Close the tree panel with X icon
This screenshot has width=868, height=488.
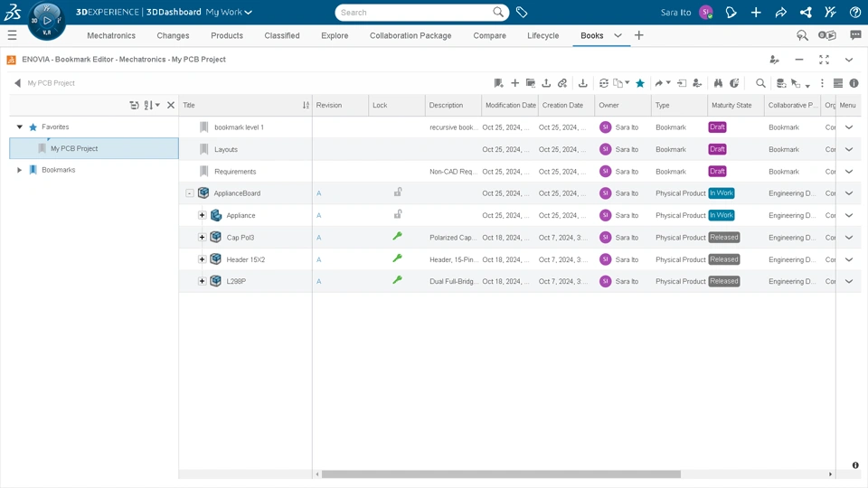[171, 105]
